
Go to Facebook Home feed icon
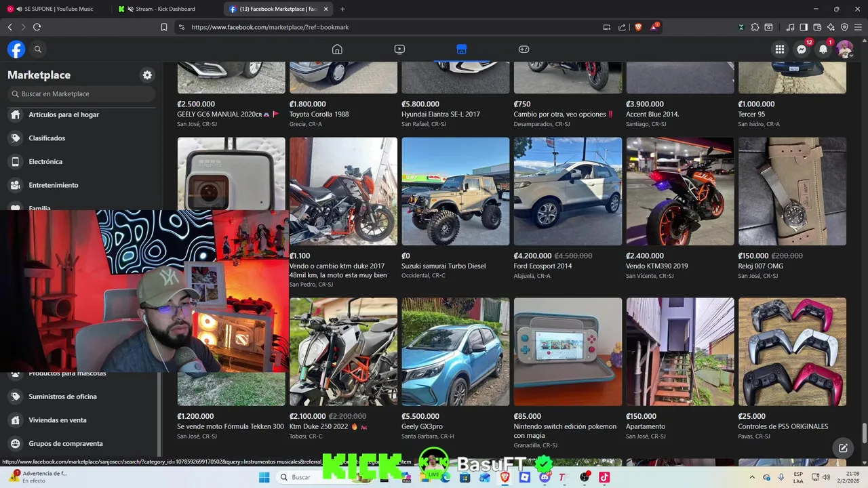[337, 49]
